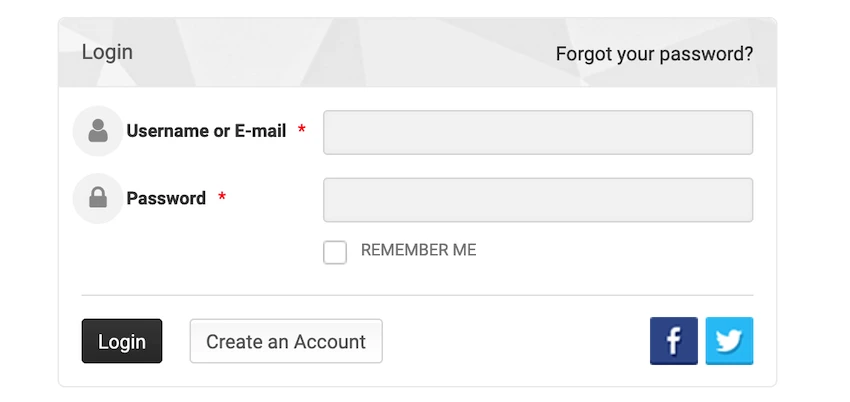Screen dimensions: 850x402
Task: Select the white bird on the light-blue square
Action: [729, 341]
